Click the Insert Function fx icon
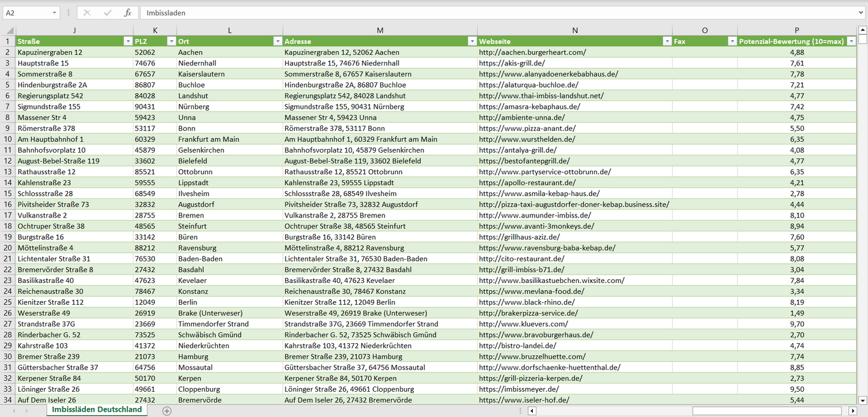Viewport: 868px width, 417px height. [127, 13]
